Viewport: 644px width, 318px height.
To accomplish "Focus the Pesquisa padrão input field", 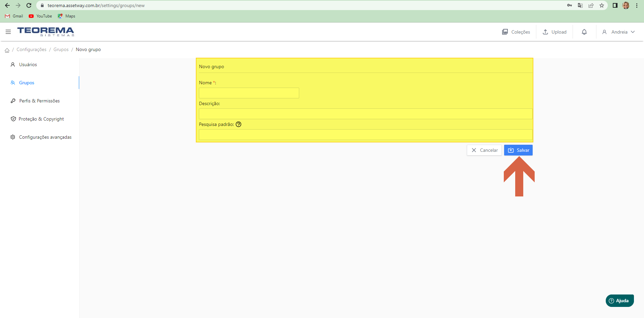I will coord(366,135).
